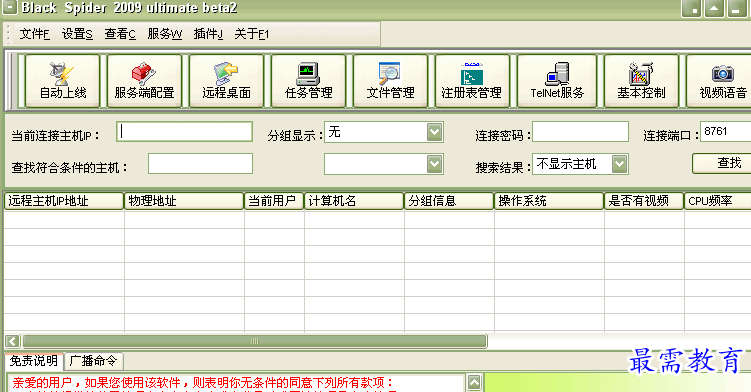Start the TelNet服务 tool

(x=557, y=81)
